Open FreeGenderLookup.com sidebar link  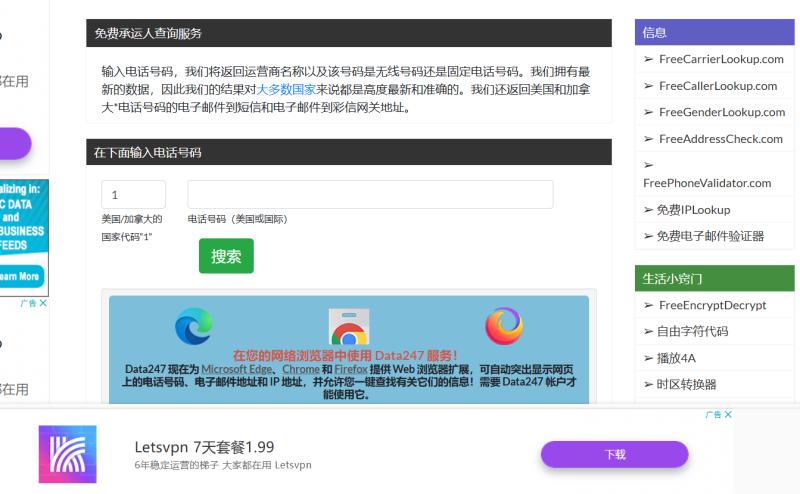click(722, 112)
